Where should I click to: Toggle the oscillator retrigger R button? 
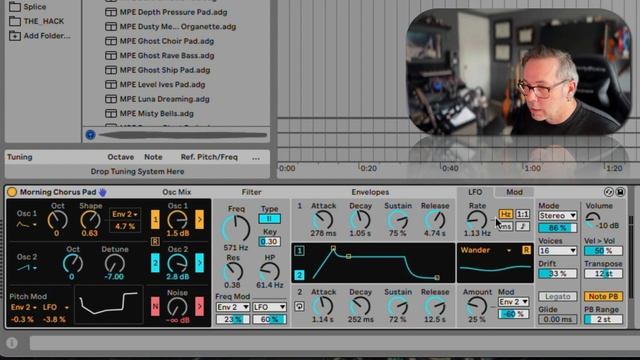click(155, 241)
